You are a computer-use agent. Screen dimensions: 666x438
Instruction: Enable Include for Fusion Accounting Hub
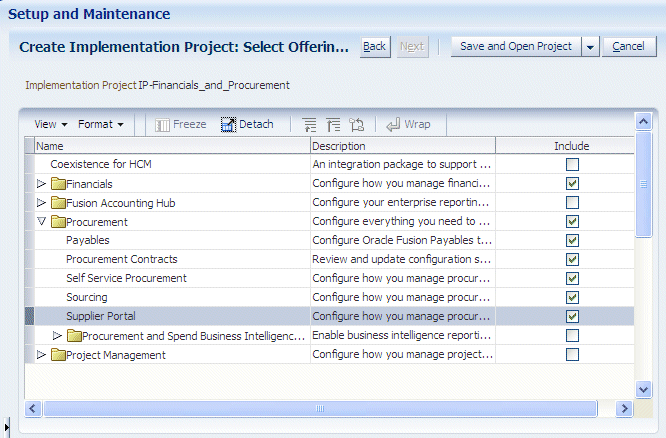(572, 202)
